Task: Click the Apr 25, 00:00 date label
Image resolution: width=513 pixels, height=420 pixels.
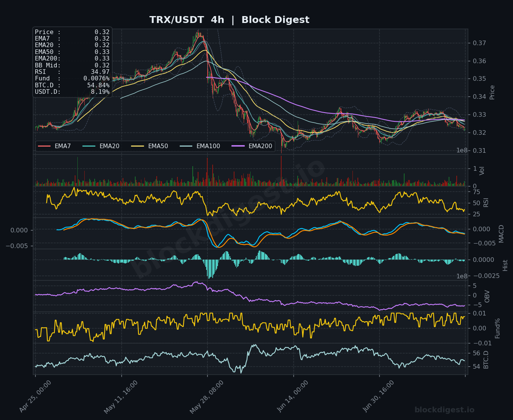Action: pyautogui.click(x=35, y=397)
